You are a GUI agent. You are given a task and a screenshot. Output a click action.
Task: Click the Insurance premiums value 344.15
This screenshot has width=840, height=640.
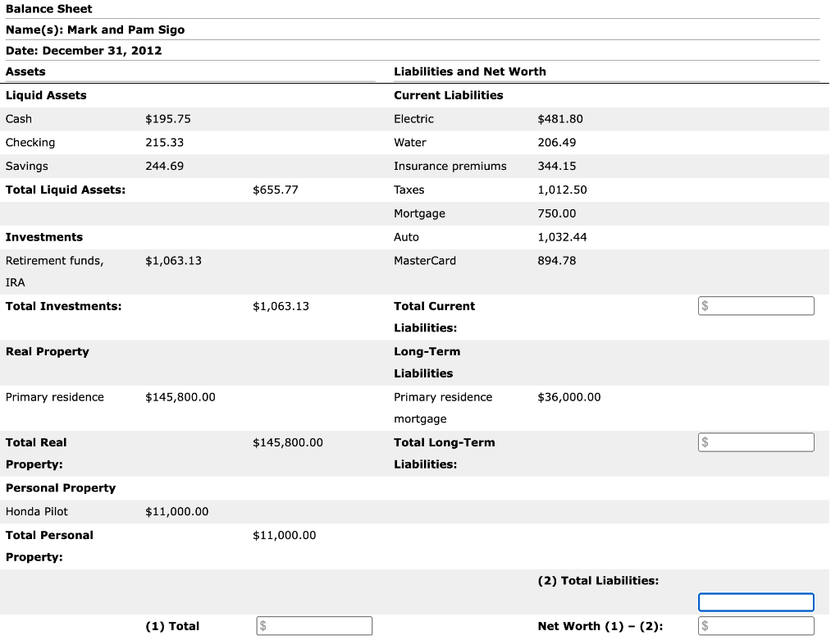(x=556, y=166)
